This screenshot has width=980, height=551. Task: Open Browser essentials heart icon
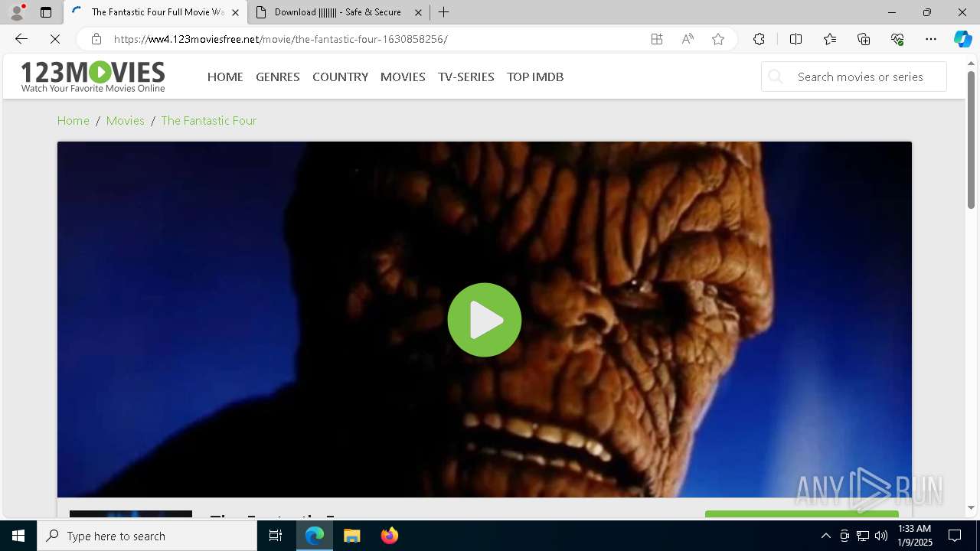tap(897, 39)
